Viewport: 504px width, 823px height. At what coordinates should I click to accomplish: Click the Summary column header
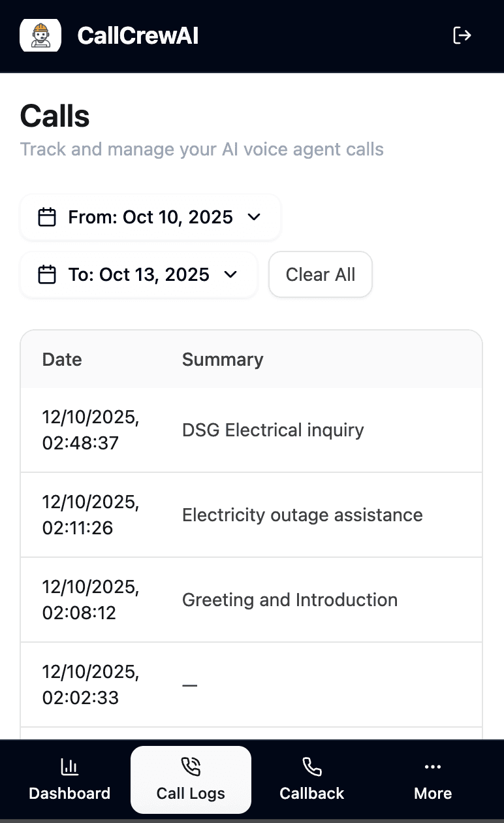click(223, 359)
